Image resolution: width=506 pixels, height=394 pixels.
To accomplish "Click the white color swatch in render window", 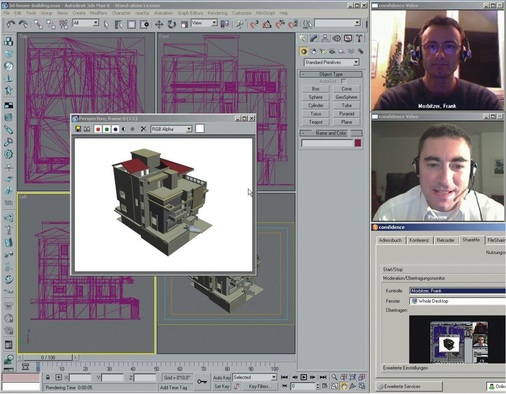I will coord(200,129).
